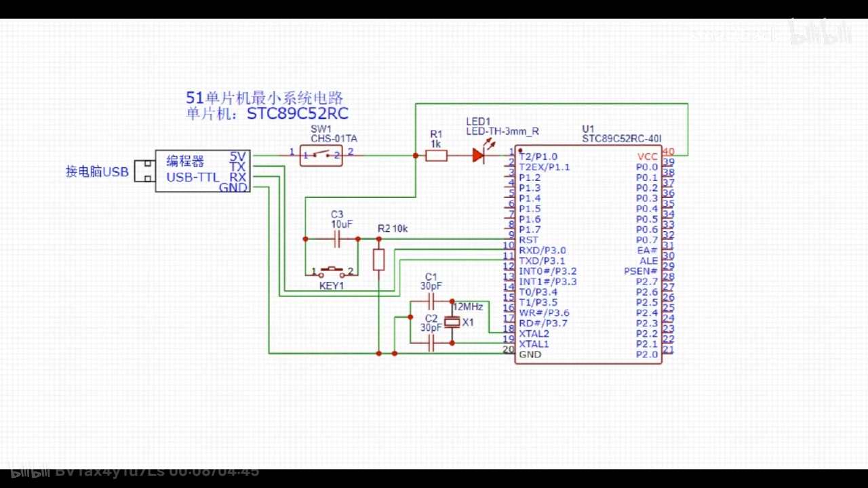Click the RD#/P3.7 pin label
Screen dimensions: 868x488
(543, 323)
